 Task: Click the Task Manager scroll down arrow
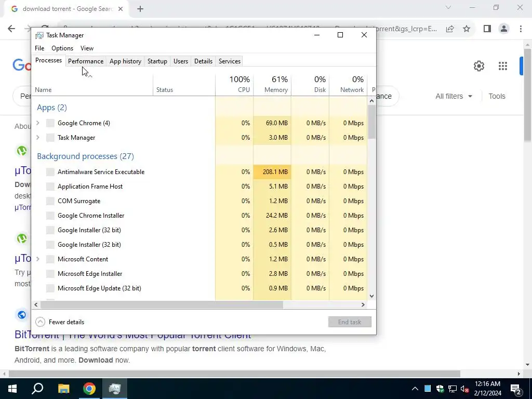(x=371, y=296)
